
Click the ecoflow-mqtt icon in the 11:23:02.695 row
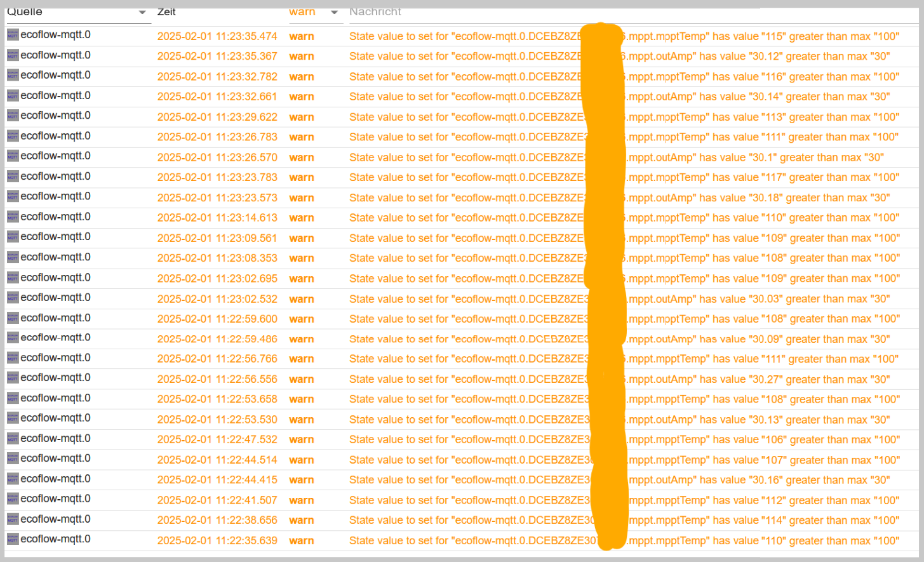(x=13, y=278)
